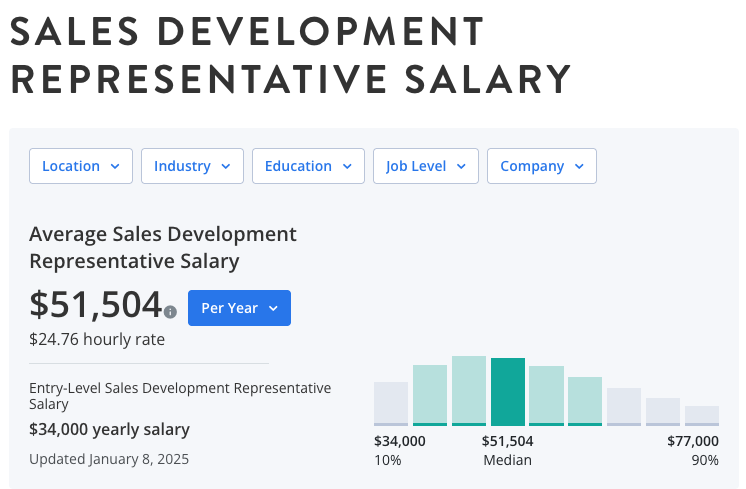Select the light teal bar right of median
The width and height of the screenshot is (746, 489).
coord(547,395)
